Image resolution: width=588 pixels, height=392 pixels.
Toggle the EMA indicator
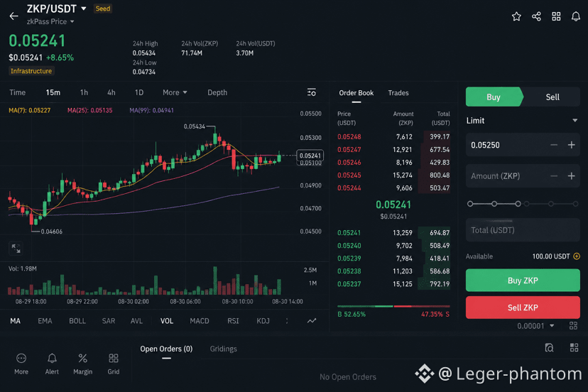click(x=45, y=321)
